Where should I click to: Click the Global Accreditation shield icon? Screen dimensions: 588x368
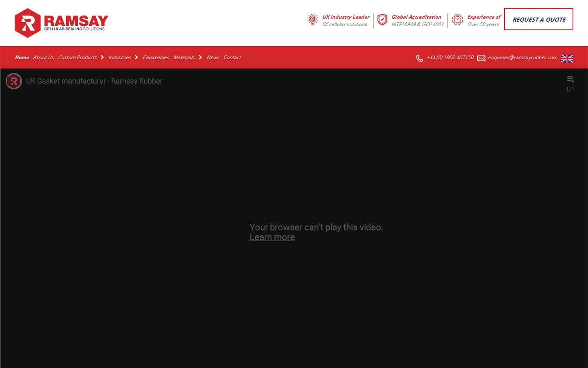coord(382,20)
